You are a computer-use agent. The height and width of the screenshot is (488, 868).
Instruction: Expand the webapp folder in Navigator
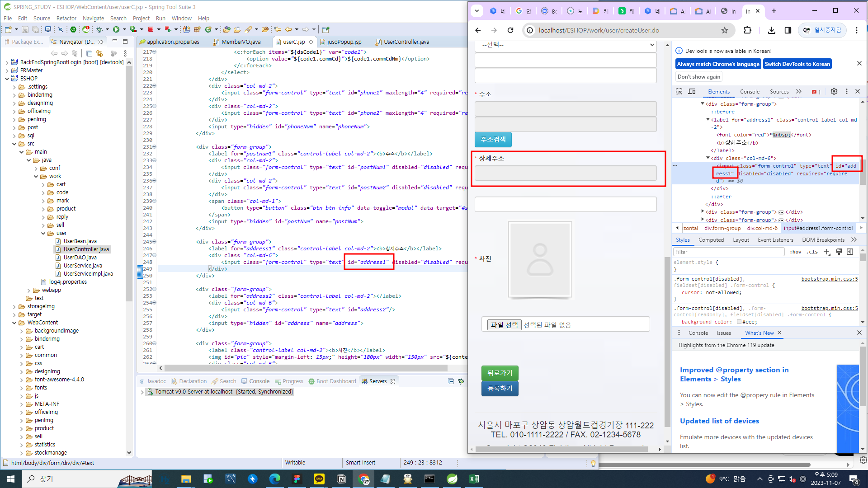[29, 291]
